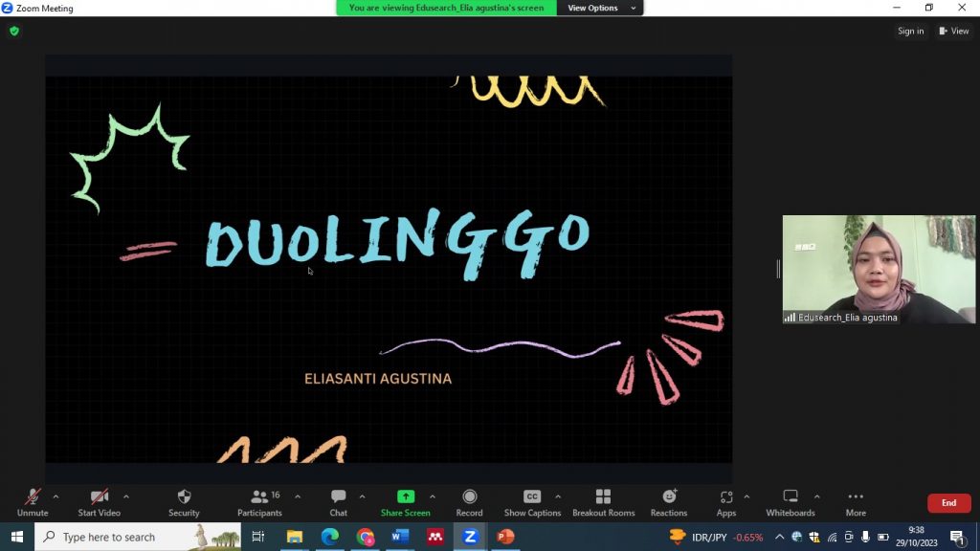Click the green Share Screen icon

coord(405,497)
